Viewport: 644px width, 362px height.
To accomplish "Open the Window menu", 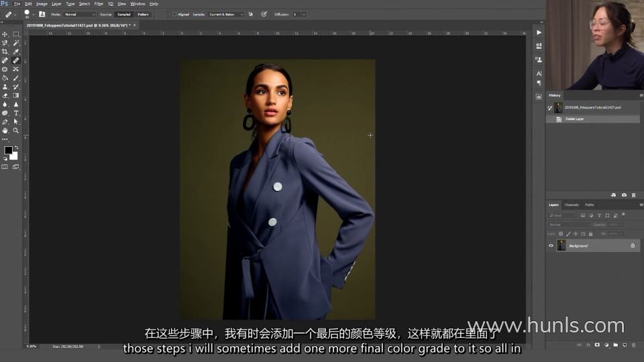I will click(x=138, y=4).
